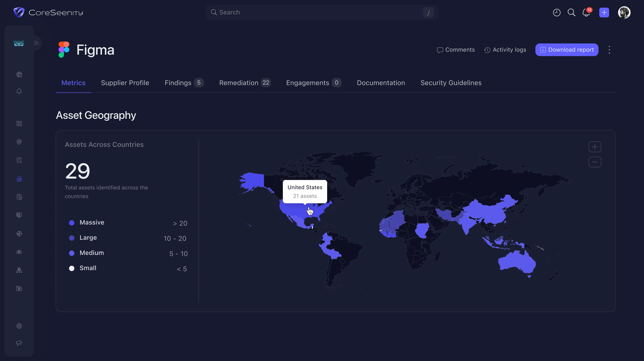The image size is (644, 361).
Task: Open the Remediation tab
Action: tap(245, 83)
